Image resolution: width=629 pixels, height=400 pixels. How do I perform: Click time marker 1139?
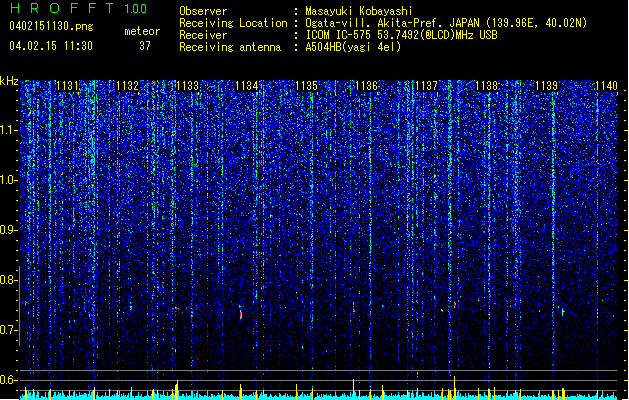pyautogui.click(x=546, y=86)
